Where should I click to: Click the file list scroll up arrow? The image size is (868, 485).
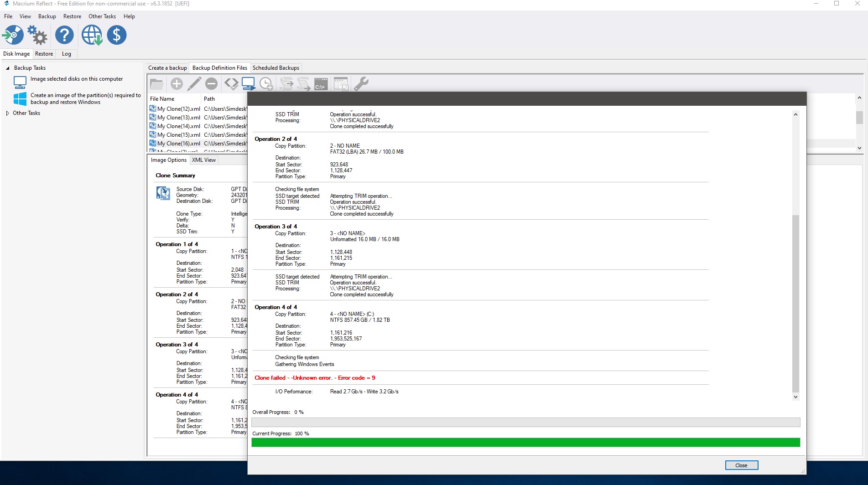pos(859,98)
